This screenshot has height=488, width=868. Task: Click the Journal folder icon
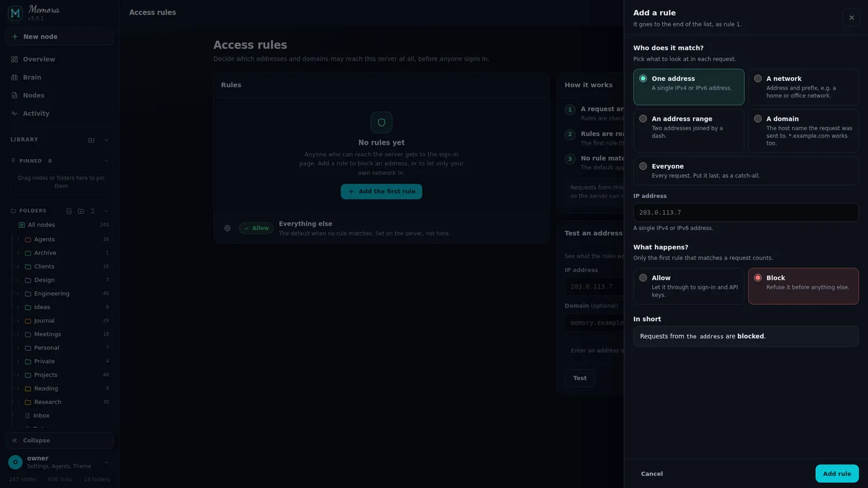pos(28,320)
